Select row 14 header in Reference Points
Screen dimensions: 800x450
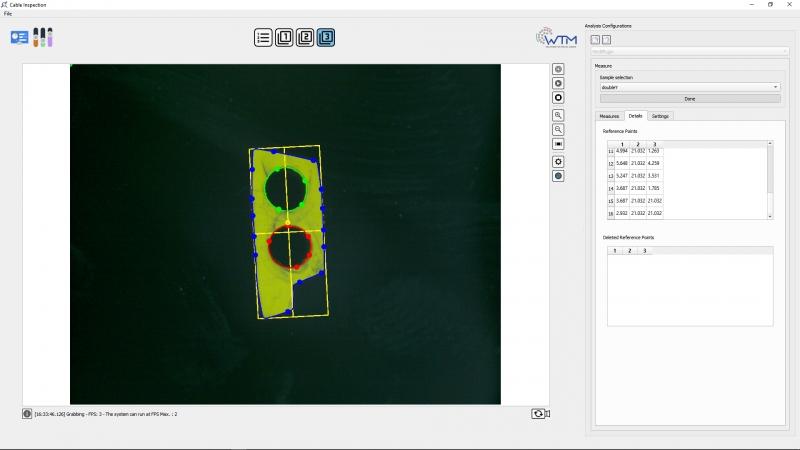click(611, 188)
